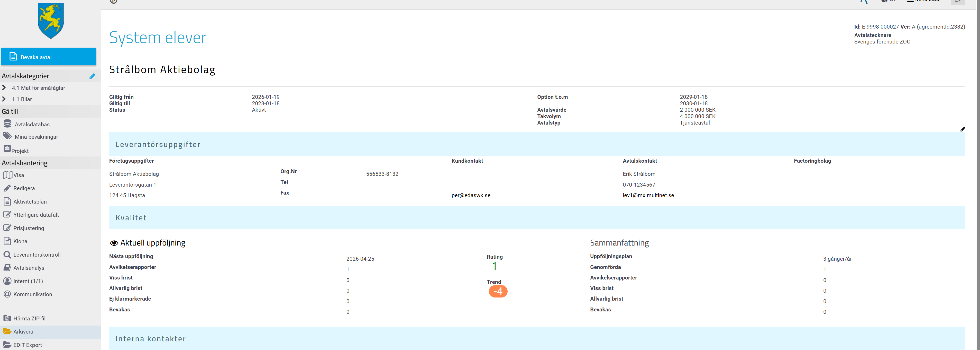
Task: Click the lev1@mx.multinet.se email link
Action: point(648,195)
